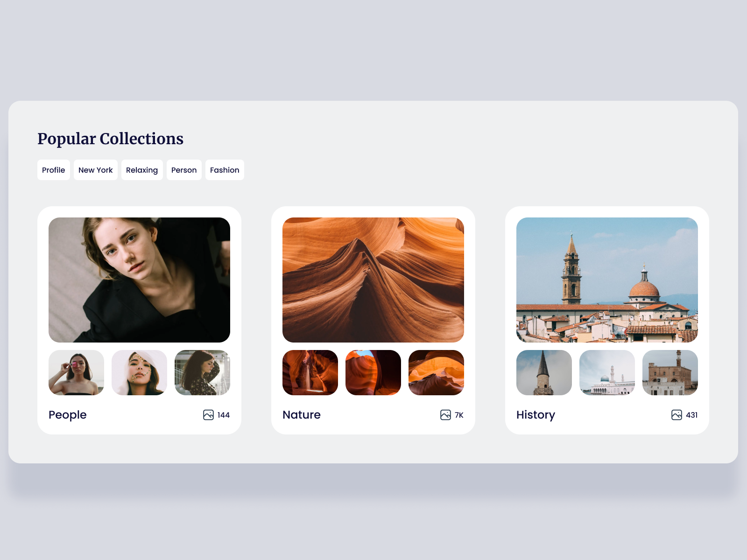Screen dimensions: 747x560
Task: Select the Profile tag
Action: pyautogui.click(x=54, y=170)
